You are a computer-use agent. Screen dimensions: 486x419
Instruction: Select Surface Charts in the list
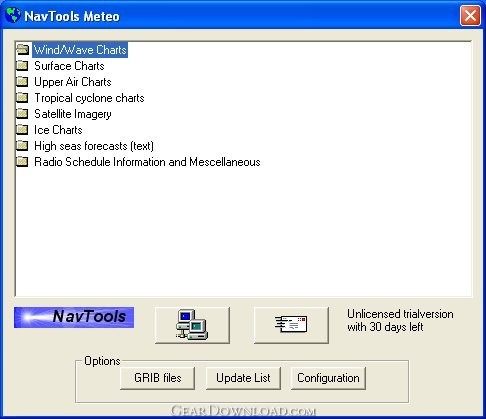(x=69, y=66)
